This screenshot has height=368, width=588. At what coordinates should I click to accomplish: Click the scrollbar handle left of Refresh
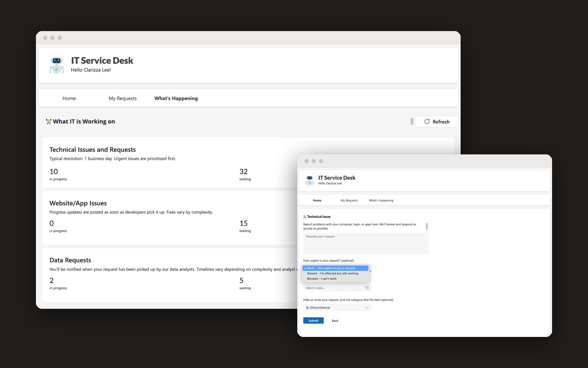tap(412, 121)
